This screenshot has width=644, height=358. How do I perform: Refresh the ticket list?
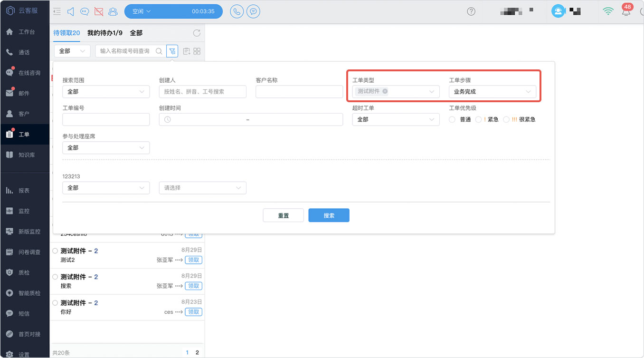(197, 33)
